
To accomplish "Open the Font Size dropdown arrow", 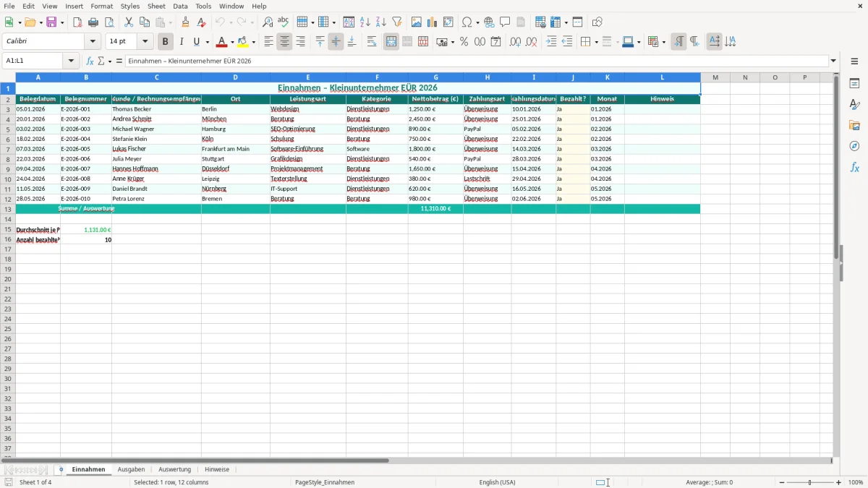I will (145, 42).
